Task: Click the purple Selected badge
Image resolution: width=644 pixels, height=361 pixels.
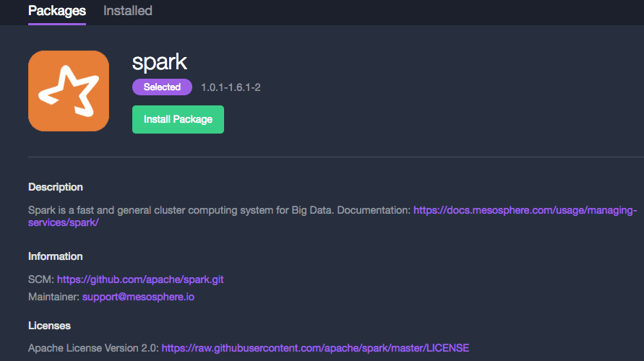Action: tap(162, 87)
